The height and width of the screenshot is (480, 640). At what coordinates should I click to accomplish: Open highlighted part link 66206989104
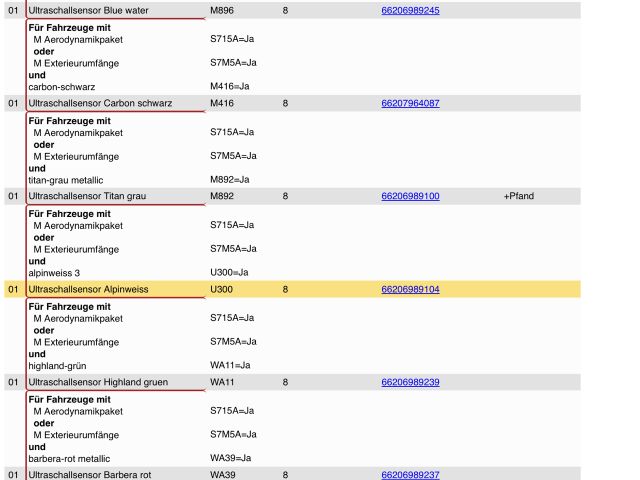click(x=410, y=289)
